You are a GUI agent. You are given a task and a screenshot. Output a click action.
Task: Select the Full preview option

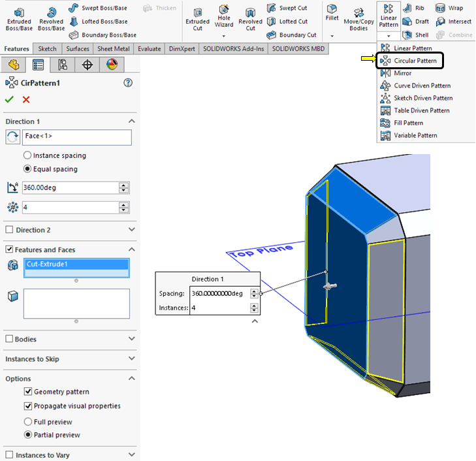[x=28, y=422]
